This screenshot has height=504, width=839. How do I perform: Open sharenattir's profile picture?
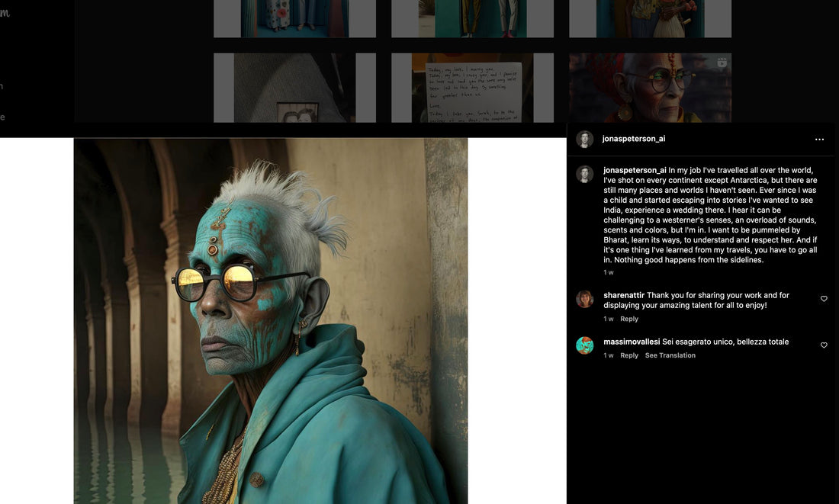(x=585, y=299)
